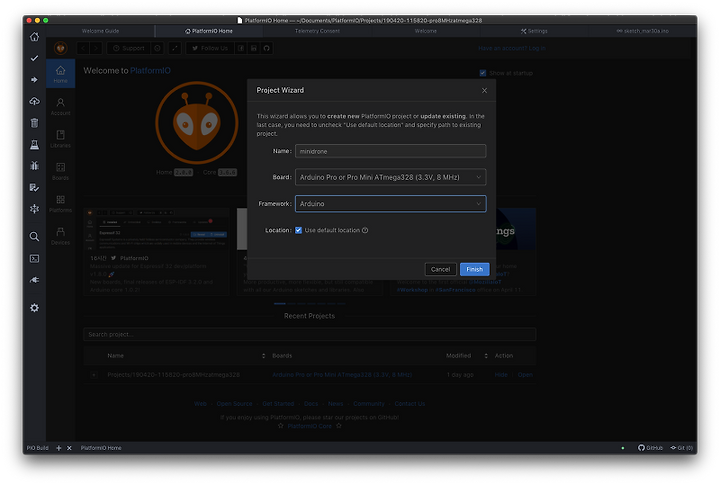Image resolution: width=720 pixels, height=485 pixels.
Task: Open serial monitor plug icon
Action: click(x=34, y=280)
